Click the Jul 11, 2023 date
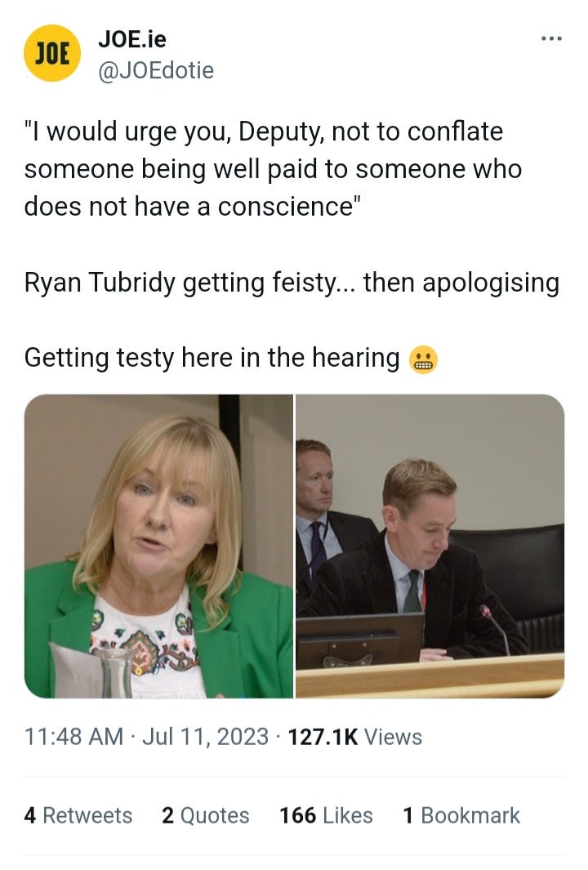The image size is (588, 870). click(x=205, y=737)
